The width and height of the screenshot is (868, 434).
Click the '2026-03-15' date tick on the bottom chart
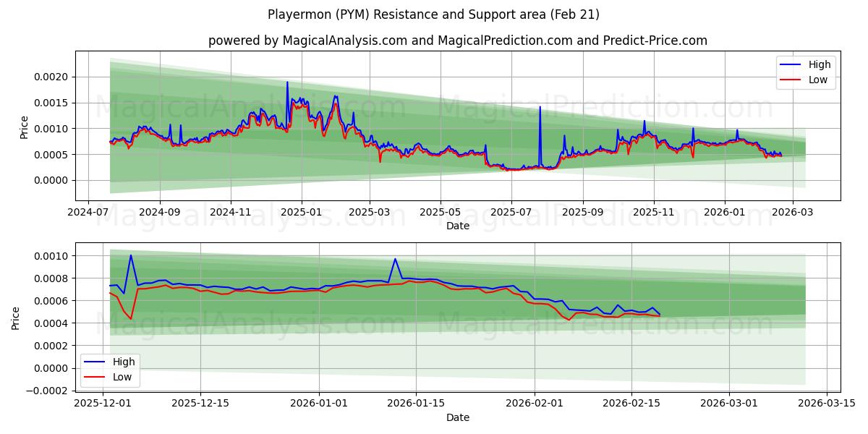(x=825, y=404)
